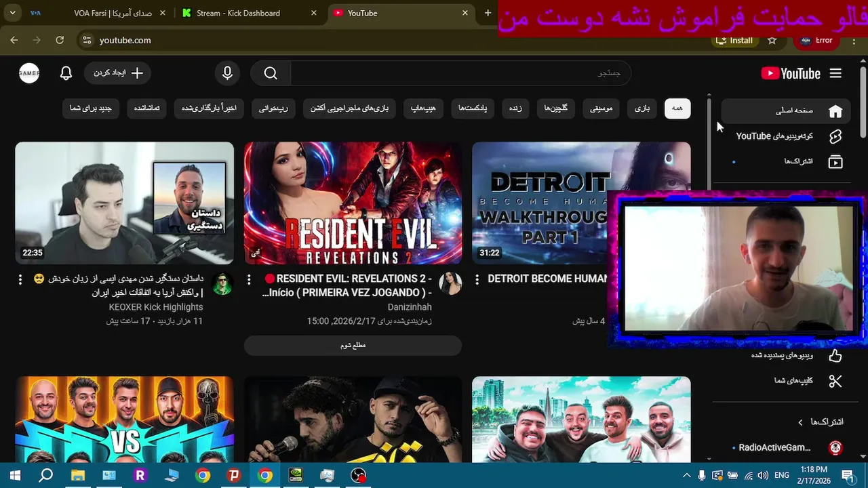The image size is (868, 488).
Task: Open OBS Studio from the taskbar
Action: (x=358, y=475)
